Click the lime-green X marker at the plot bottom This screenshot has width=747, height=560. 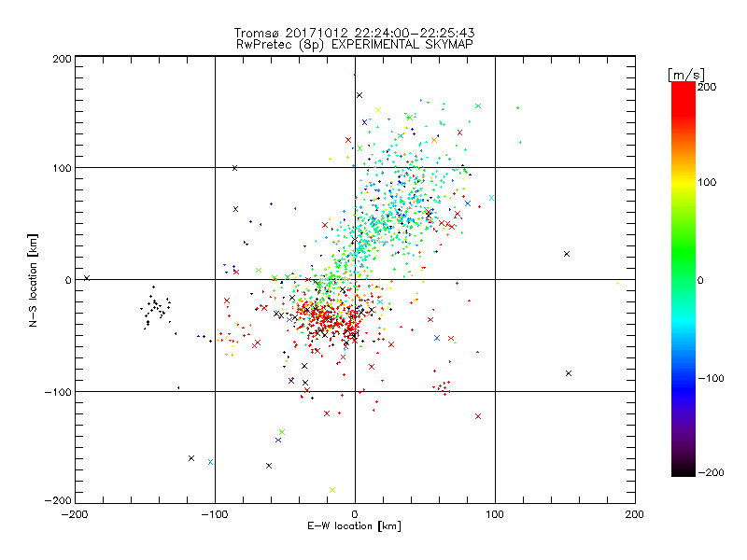(x=332, y=490)
